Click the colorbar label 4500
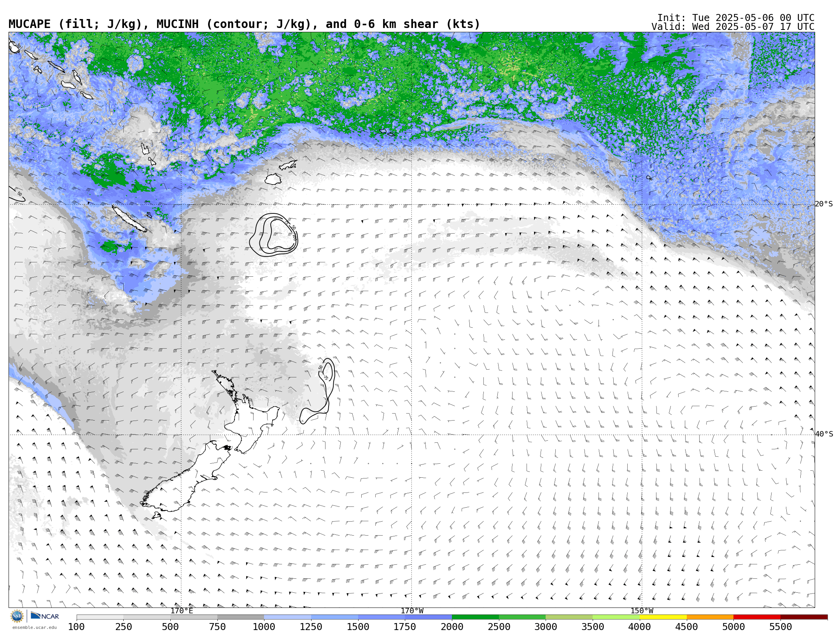Screen dimensions: 840x632 pos(687,627)
